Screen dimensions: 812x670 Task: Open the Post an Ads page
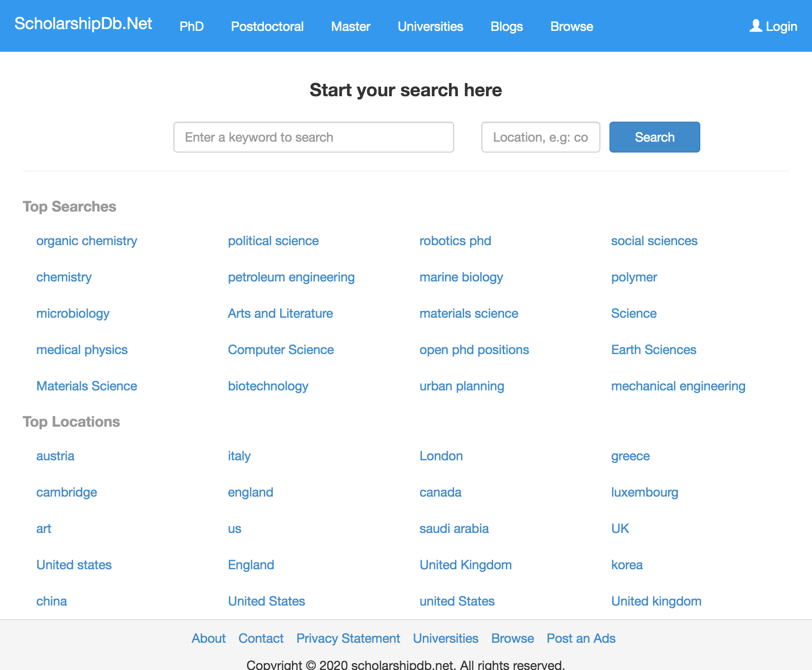[x=581, y=638]
